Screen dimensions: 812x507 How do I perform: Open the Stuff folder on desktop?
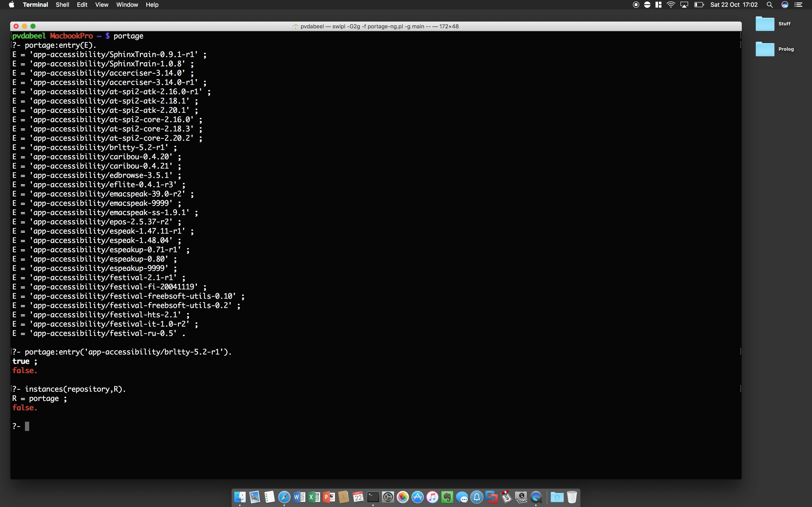765,23
